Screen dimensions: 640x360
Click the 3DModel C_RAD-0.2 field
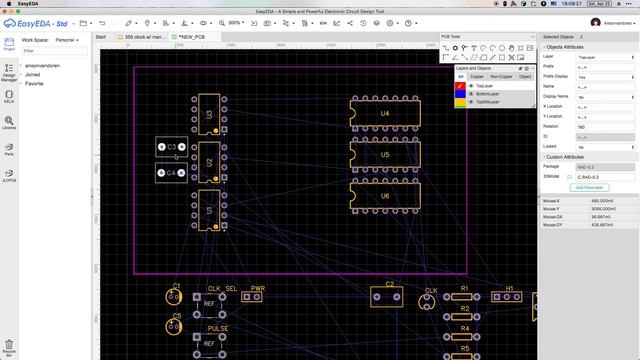point(606,177)
